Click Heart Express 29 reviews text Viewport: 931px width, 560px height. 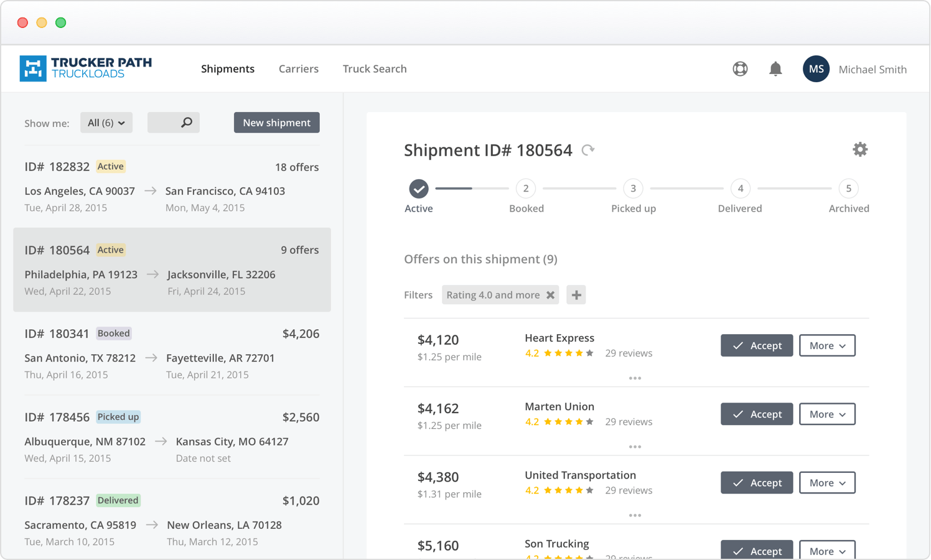[x=629, y=353]
